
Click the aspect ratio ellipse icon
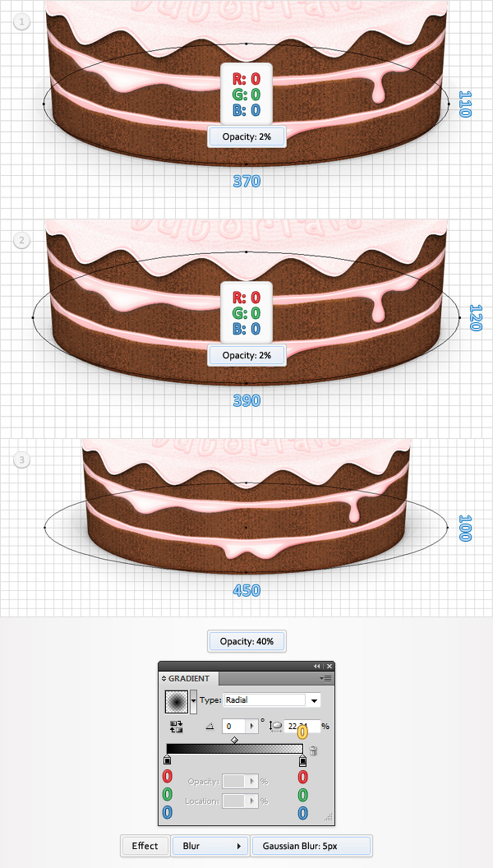[x=275, y=726]
